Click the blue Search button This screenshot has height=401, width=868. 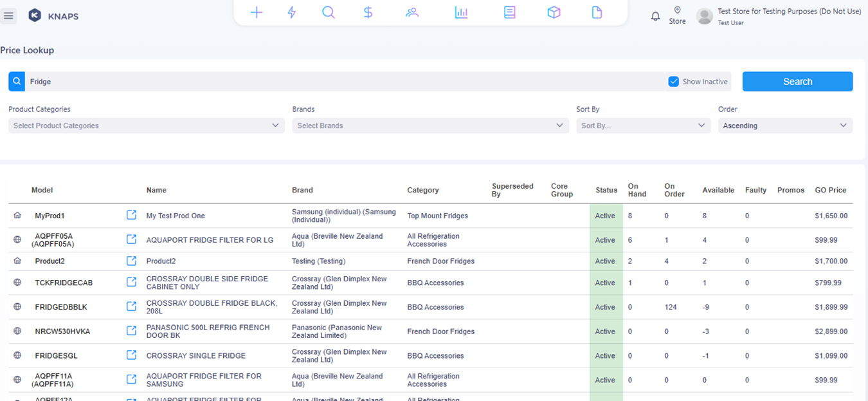[x=797, y=82]
